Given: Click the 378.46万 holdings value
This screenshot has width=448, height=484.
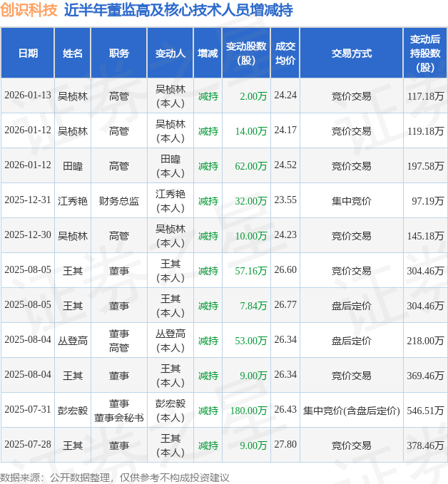Looking at the screenshot, I should pyautogui.click(x=425, y=446).
